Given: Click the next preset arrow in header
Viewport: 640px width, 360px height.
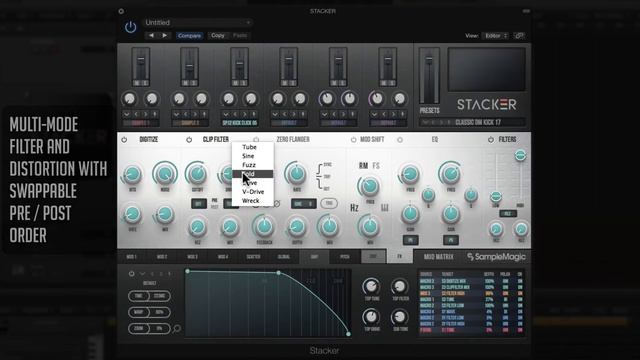Looking at the screenshot, I should point(164,36).
